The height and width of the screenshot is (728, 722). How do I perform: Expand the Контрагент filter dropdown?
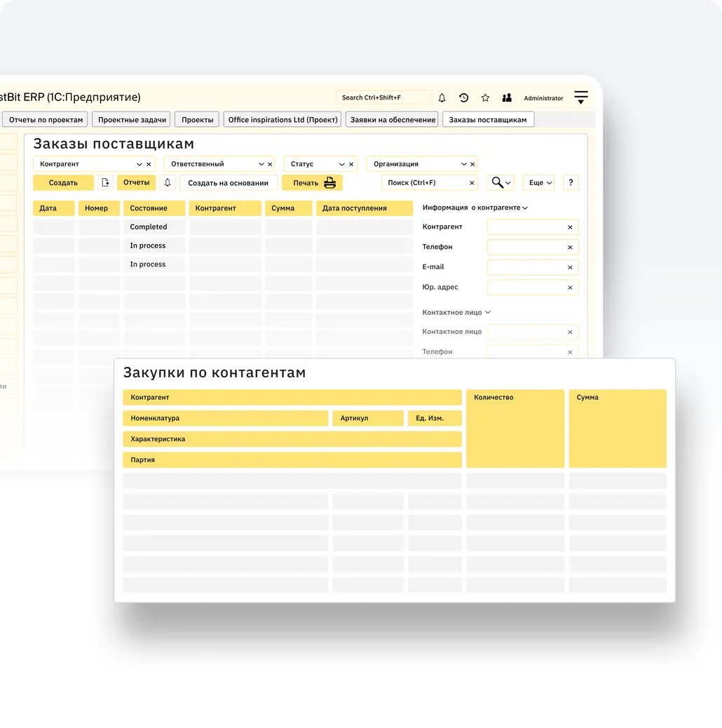pos(139,164)
